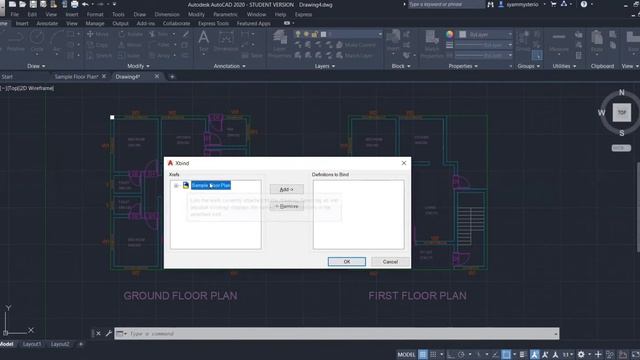Click the Help question mark icon
Screen dimensions: 640x360
pos(584,4)
